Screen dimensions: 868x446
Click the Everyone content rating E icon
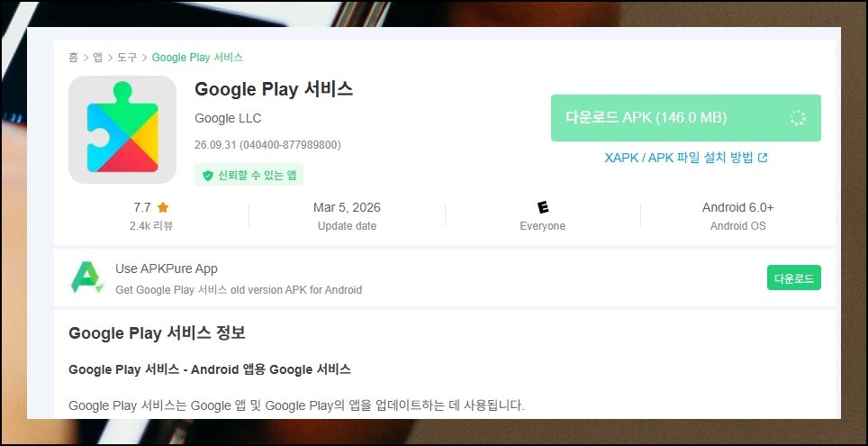(x=543, y=208)
